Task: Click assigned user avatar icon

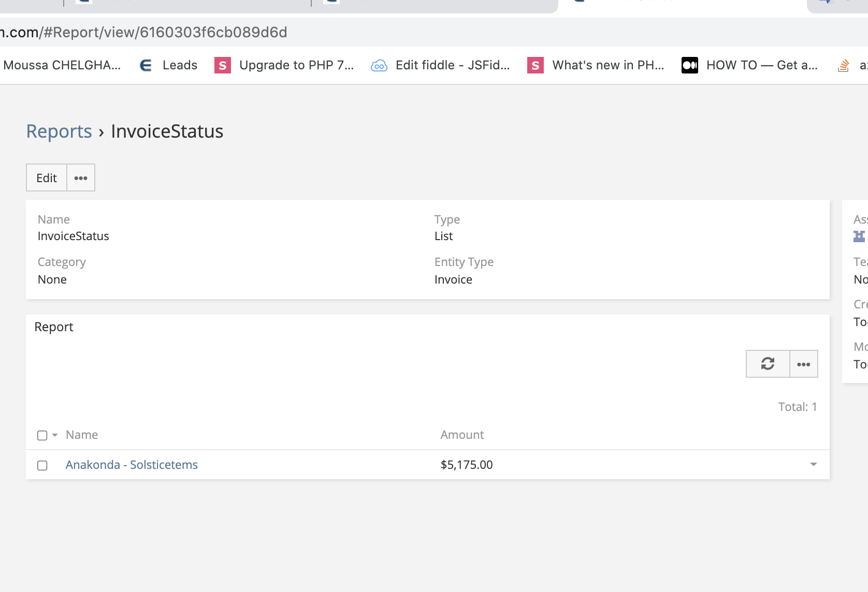Action: pos(859,236)
